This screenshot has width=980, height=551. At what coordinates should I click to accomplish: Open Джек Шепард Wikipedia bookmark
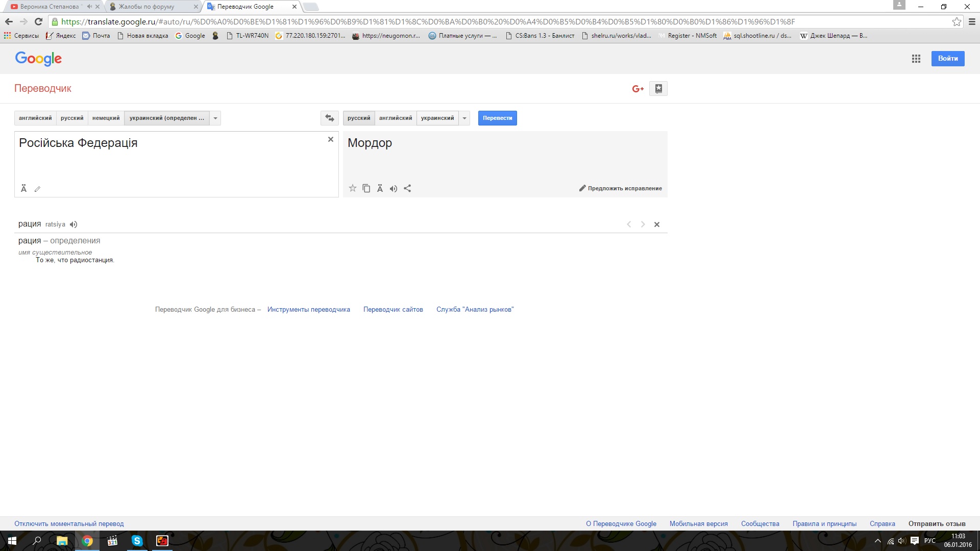(x=834, y=36)
